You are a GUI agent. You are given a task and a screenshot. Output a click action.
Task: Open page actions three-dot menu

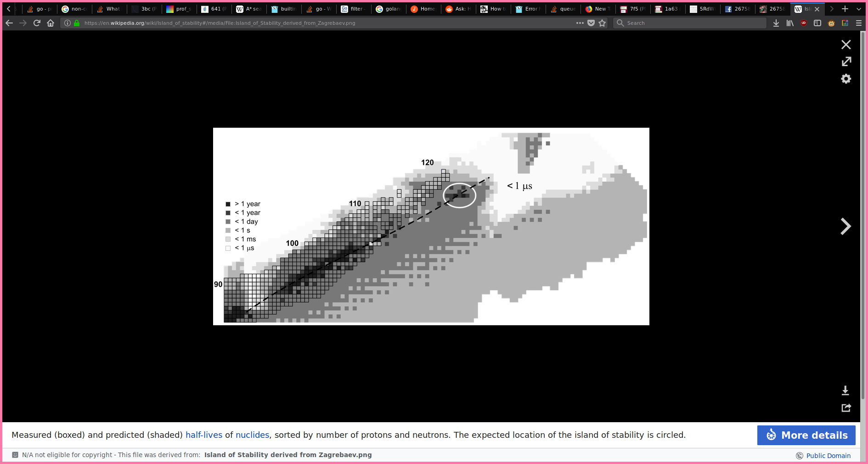coord(580,23)
